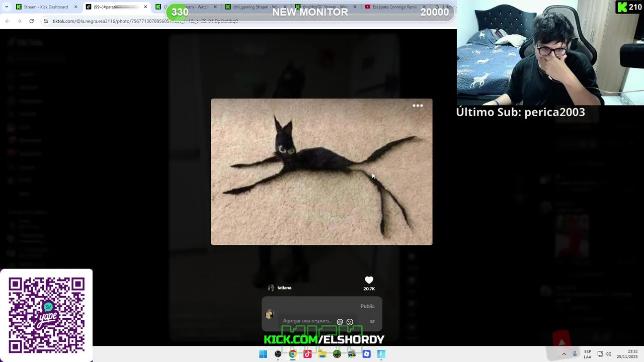The image size is (644, 362).
Task: Click the Chrome icon in the taskbar
Action: pyautogui.click(x=292, y=354)
